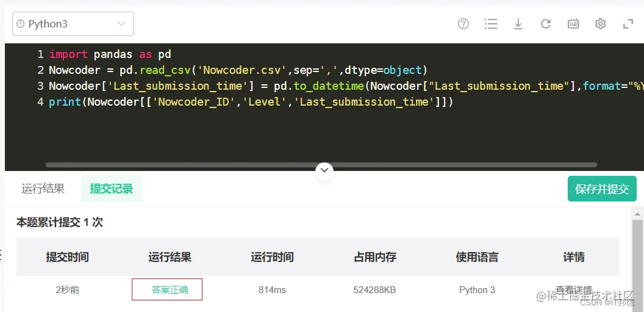Switch to the 运行结果 tab
This screenshot has height=312, width=644.
click(43, 189)
